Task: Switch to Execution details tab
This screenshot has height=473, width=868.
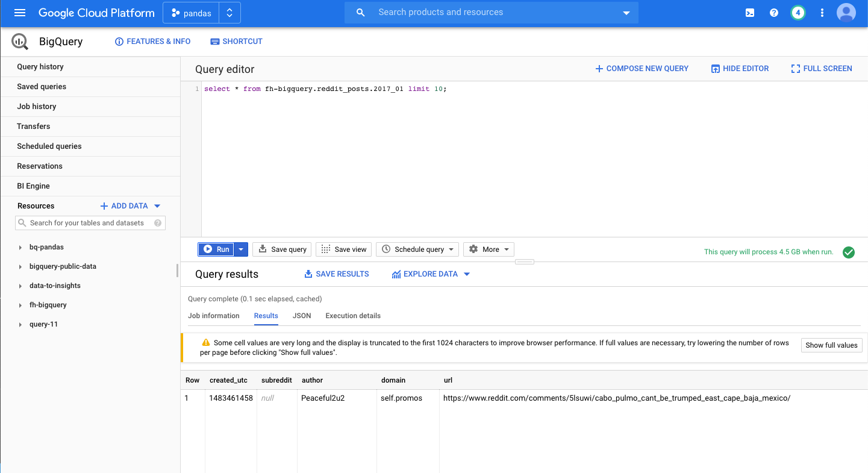Action: pyautogui.click(x=353, y=316)
